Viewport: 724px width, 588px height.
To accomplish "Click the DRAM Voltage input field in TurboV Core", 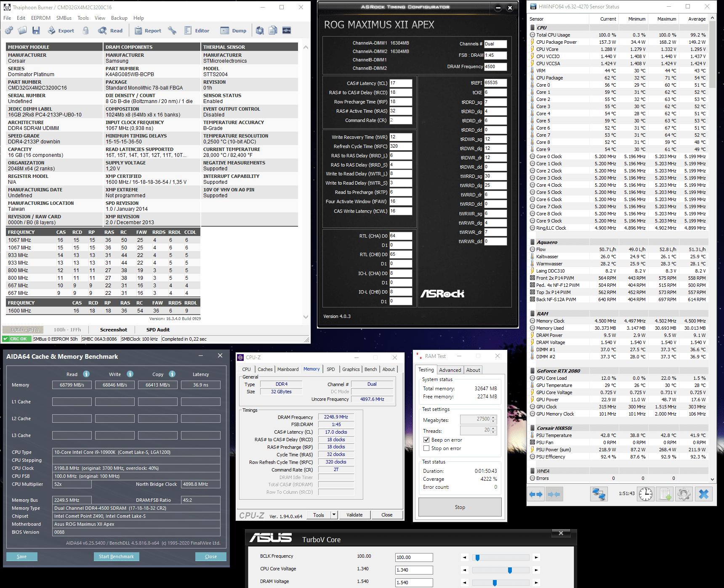I will [x=414, y=583].
